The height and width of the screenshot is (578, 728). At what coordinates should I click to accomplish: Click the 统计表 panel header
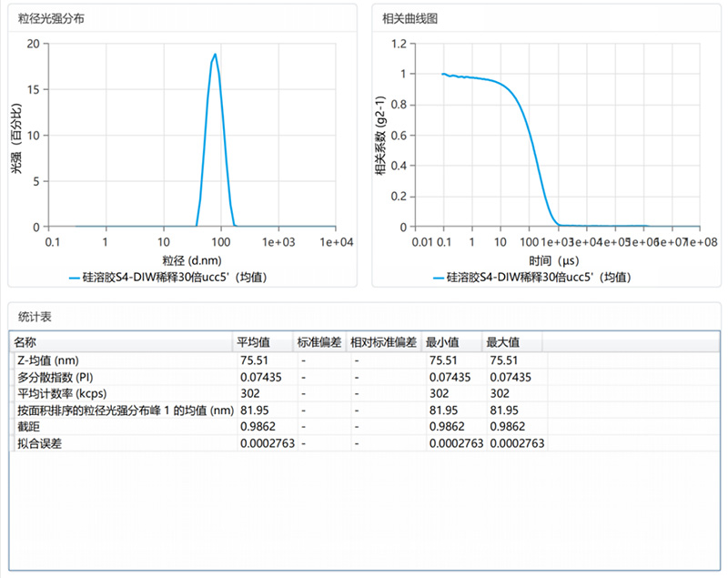click(x=35, y=316)
